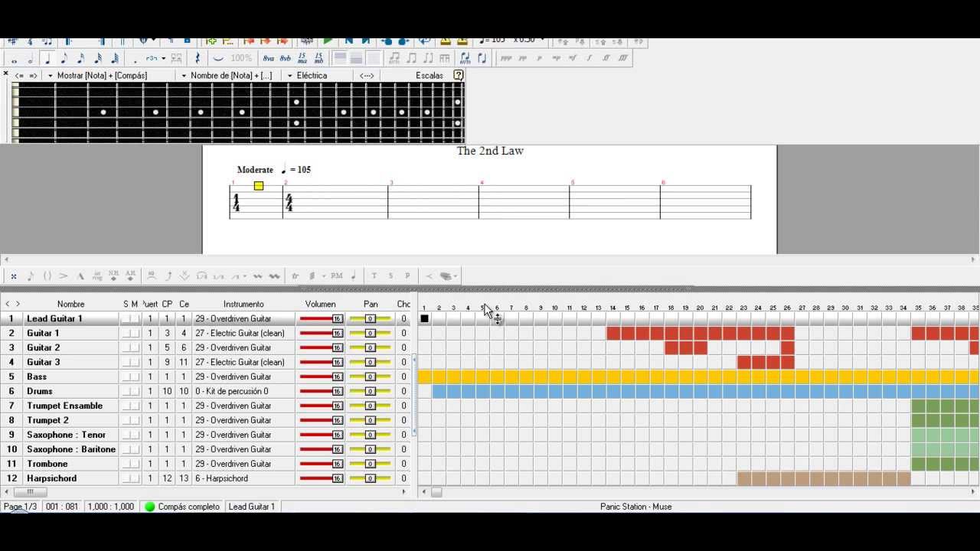This screenshot has height=551, width=980.
Task: Open fretboard help question mark
Action: coord(458,75)
